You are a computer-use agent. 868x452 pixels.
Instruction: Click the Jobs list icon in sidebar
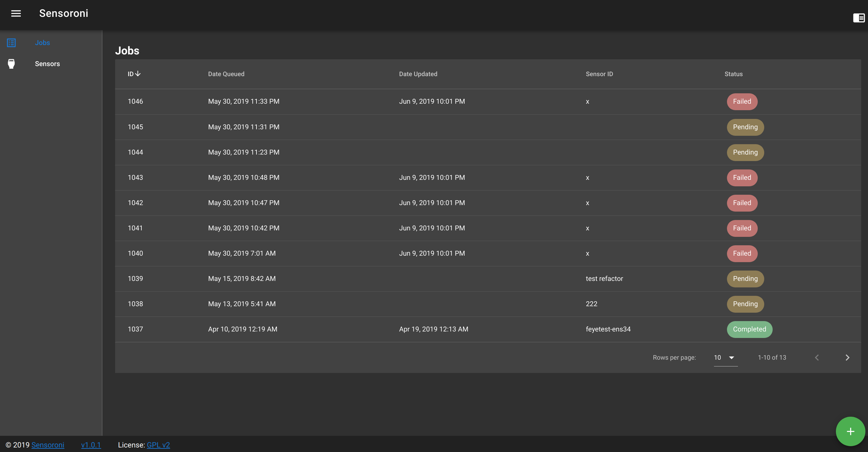click(11, 43)
